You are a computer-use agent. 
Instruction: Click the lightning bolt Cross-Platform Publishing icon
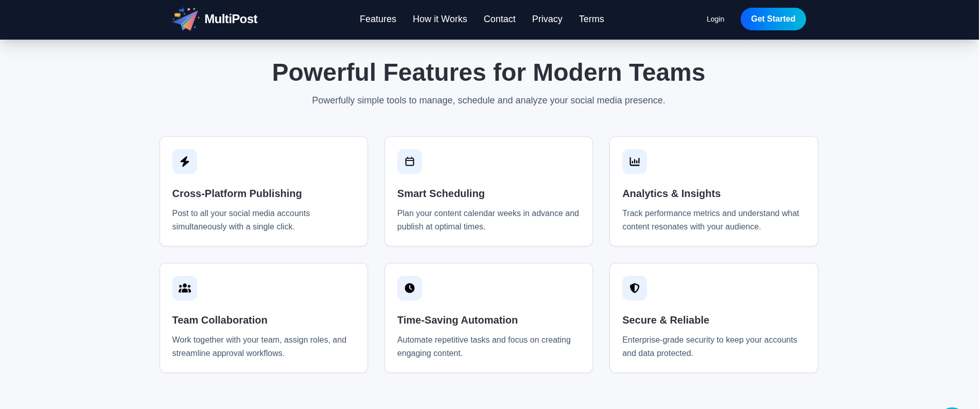(185, 162)
